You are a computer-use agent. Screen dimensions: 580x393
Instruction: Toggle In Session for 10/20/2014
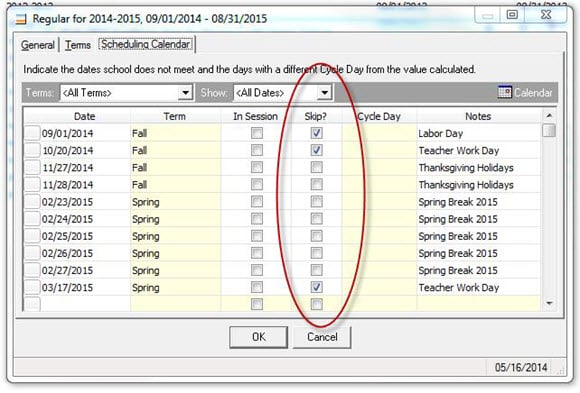[257, 150]
